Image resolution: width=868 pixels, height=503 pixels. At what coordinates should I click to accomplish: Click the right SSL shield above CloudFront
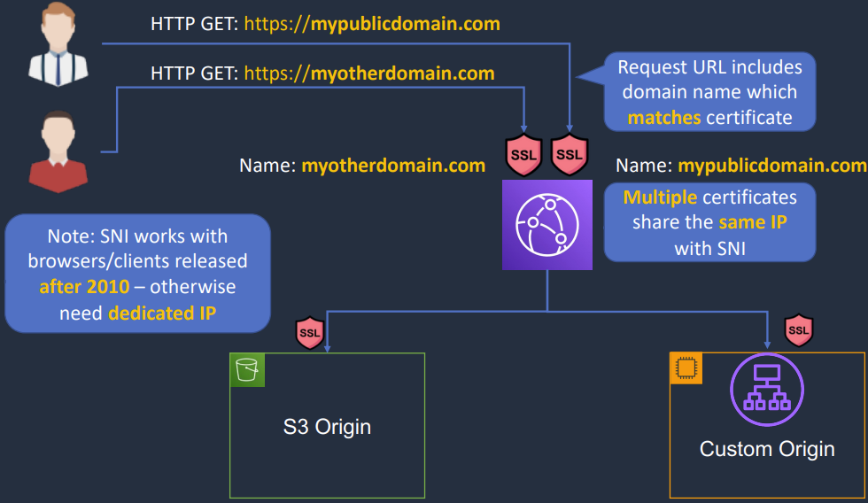(x=570, y=155)
